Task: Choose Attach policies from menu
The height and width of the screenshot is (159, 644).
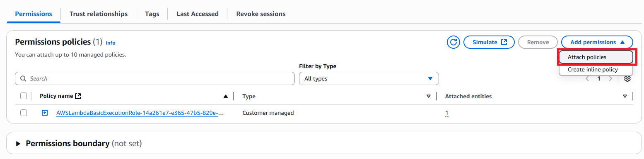Action: pos(596,57)
